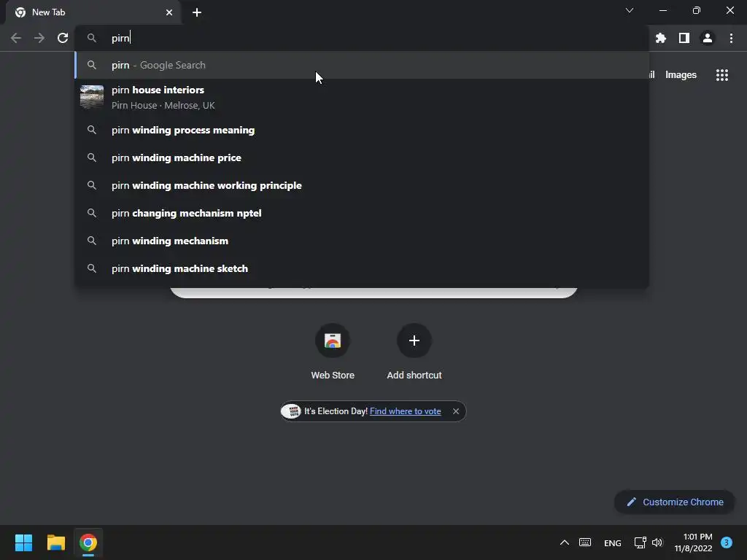The image size is (747, 560).
Task: Open the volume speaker icon
Action: coord(657,542)
